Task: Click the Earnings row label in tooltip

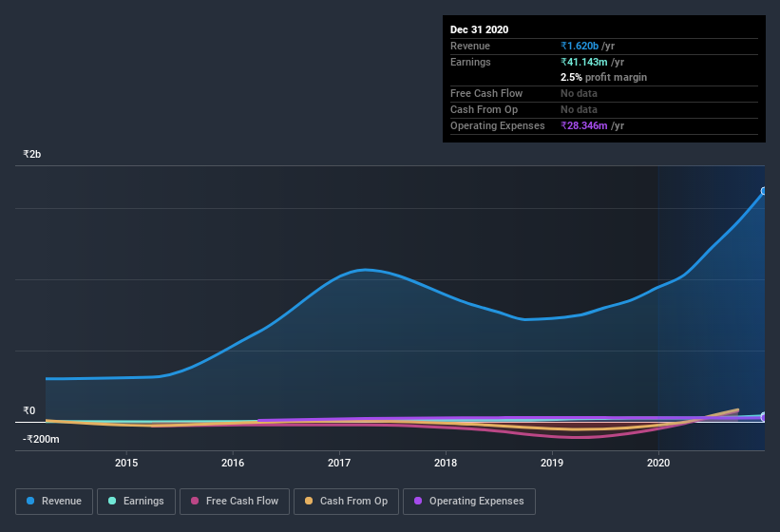Action: coord(470,62)
